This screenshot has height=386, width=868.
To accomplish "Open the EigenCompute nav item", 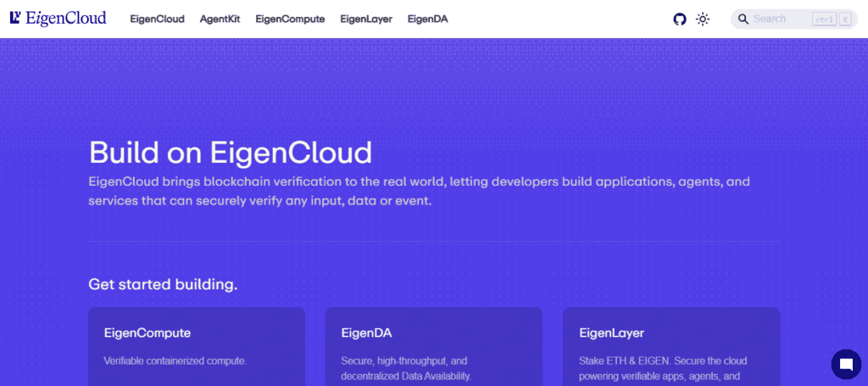I will pos(290,19).
